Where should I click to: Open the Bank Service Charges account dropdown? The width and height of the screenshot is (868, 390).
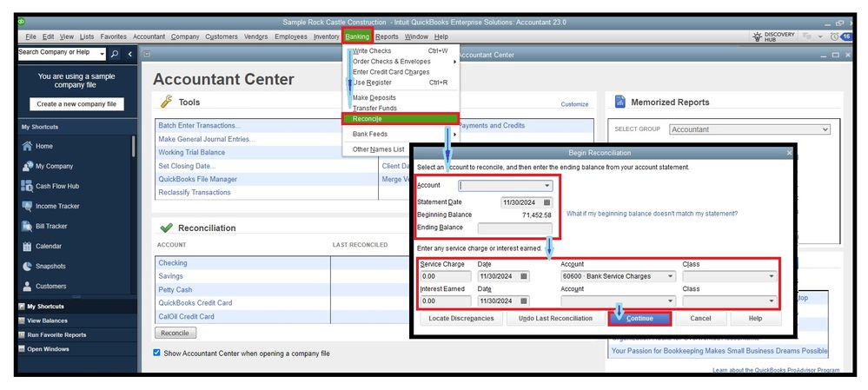pos(671,276)
